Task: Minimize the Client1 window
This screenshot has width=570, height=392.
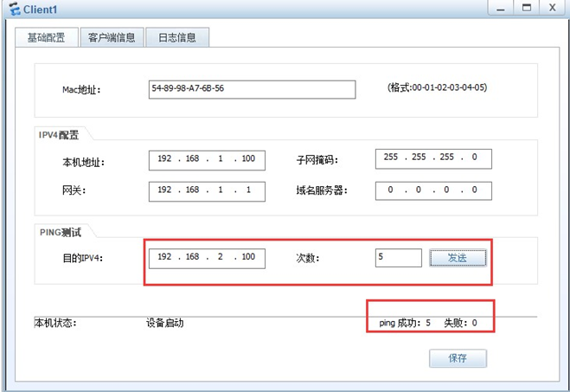Action: [501, 8]
